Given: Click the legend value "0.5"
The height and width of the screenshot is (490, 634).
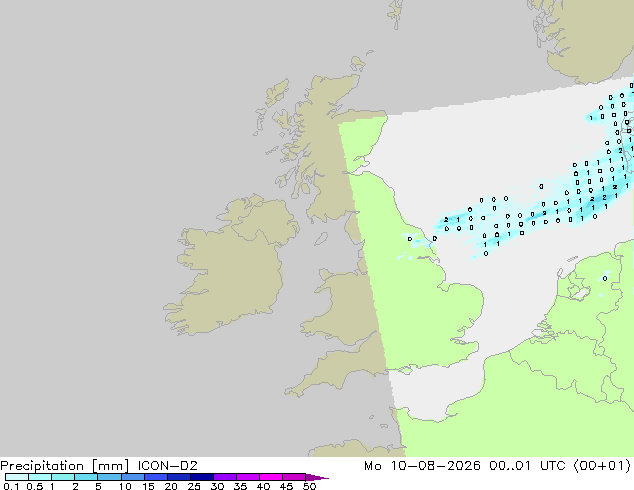Looking at the screenshot, I should [34, 486].
